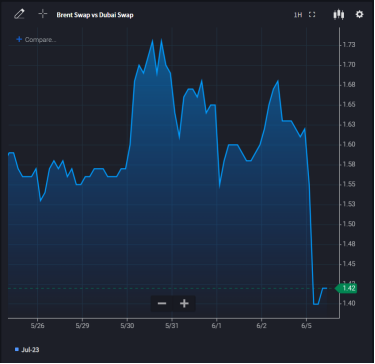Click the 1.50 price axis label
The height and width of the screenshot is (364, 375).
pos(349,224)
